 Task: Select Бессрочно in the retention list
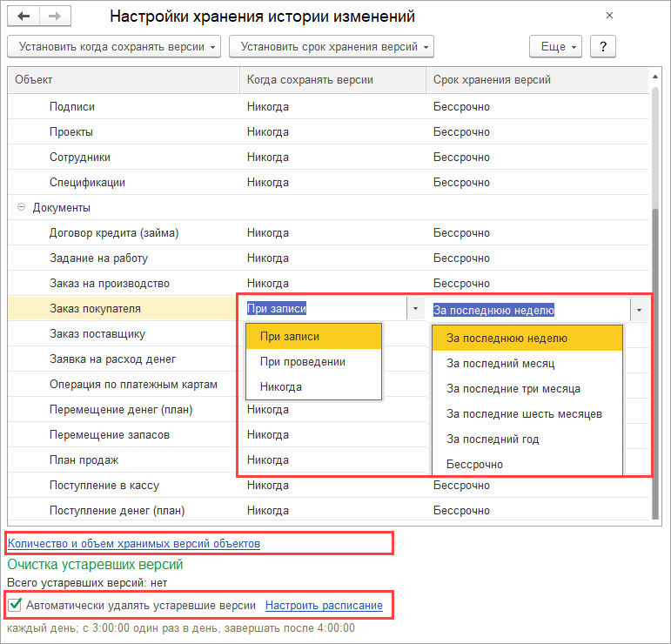[474, 464]
